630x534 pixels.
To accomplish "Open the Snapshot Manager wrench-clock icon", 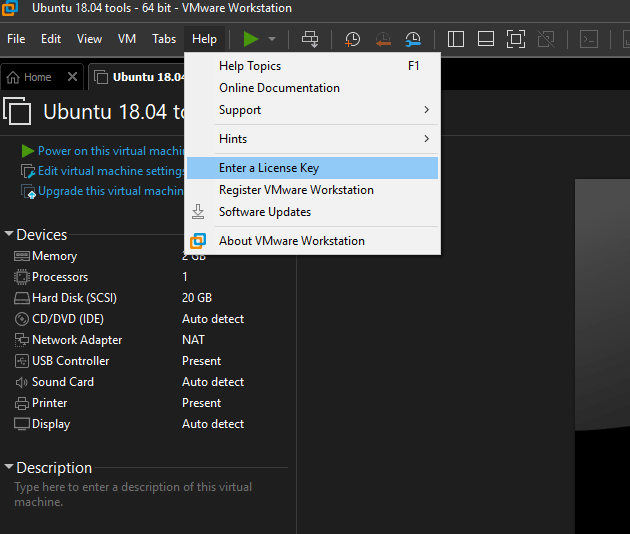I will coord(413,39).
